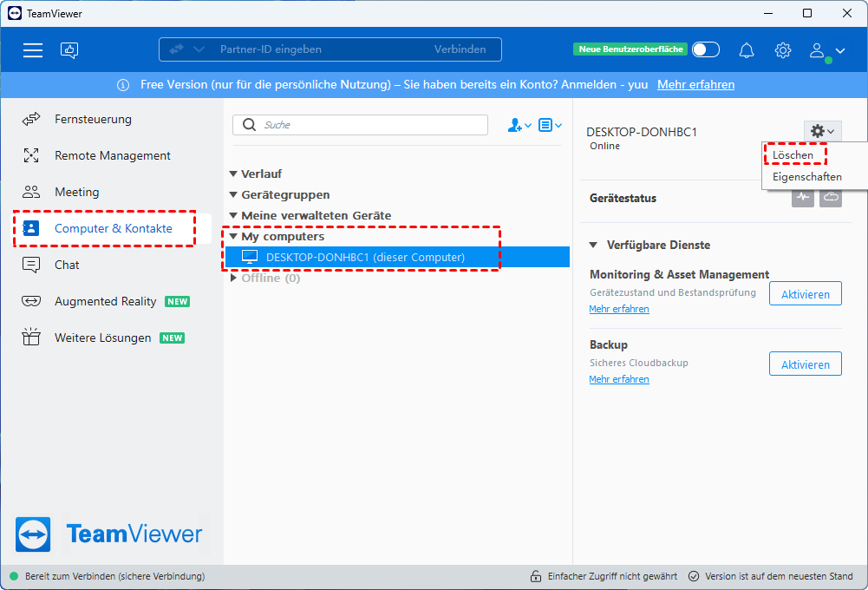The image size is (868, 590).
Task: Toggle Neue Benutzeroberfläche switch
Action: click(705, 49)
